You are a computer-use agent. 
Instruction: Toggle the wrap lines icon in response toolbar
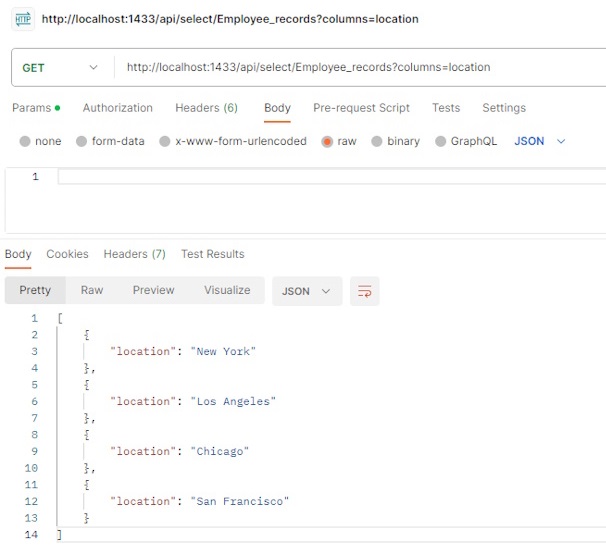(364, 291)
